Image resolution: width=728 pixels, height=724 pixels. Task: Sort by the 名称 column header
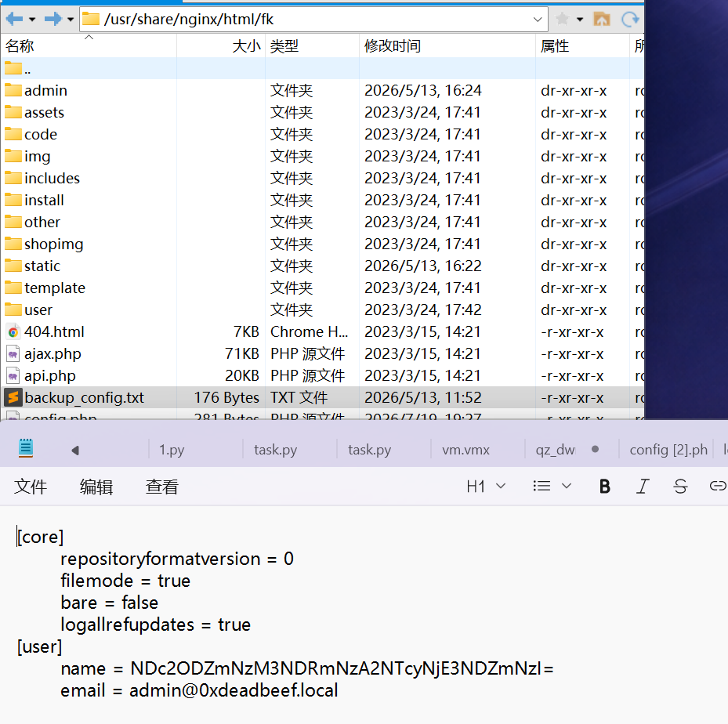pyautogui.click(x=89, y=46)
